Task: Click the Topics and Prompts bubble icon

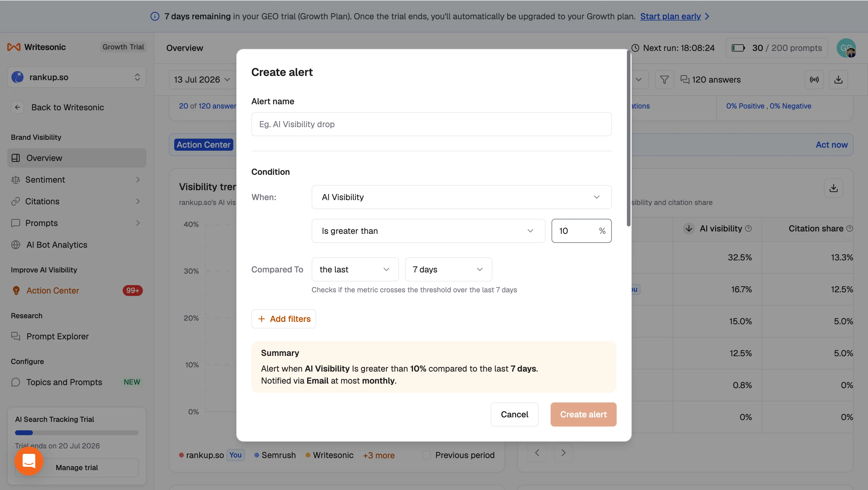Action: click(x=15, y=382)
